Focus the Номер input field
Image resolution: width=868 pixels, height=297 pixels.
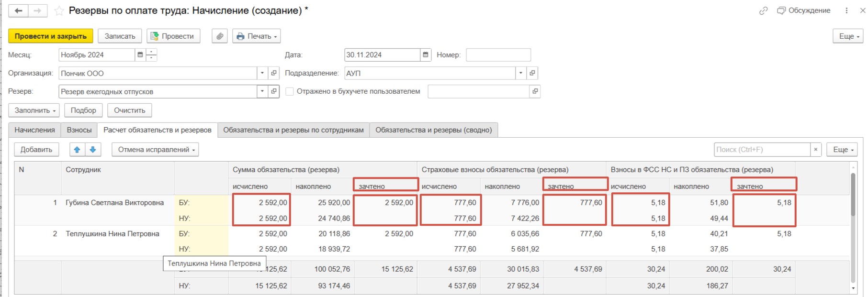tap(498, 55)
